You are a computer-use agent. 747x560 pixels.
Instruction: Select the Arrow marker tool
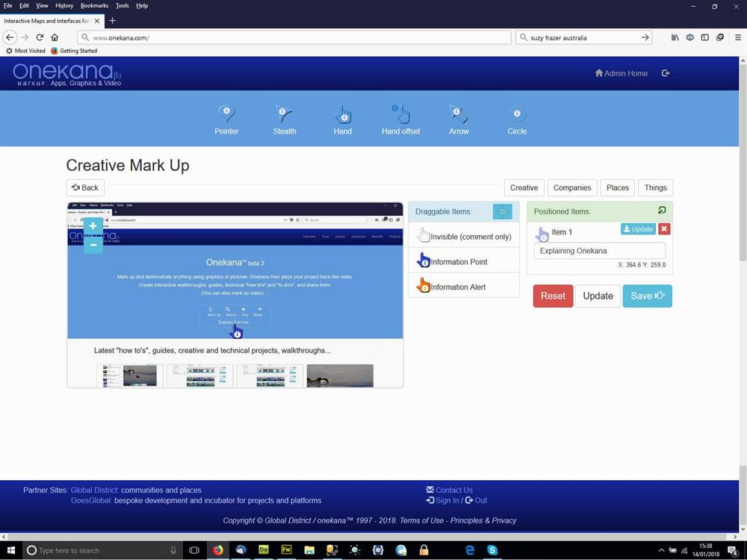click(x=459, y=120)
